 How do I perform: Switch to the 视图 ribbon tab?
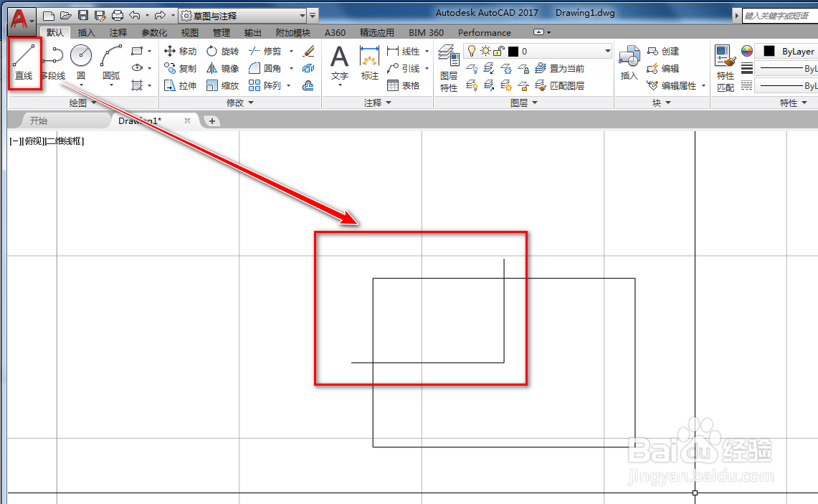(190, 32)
